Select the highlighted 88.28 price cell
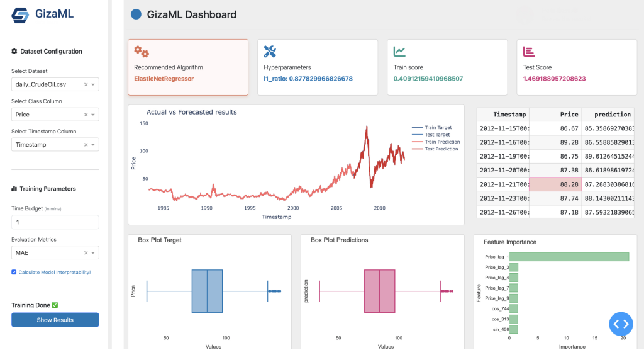 tap(555, 184)
